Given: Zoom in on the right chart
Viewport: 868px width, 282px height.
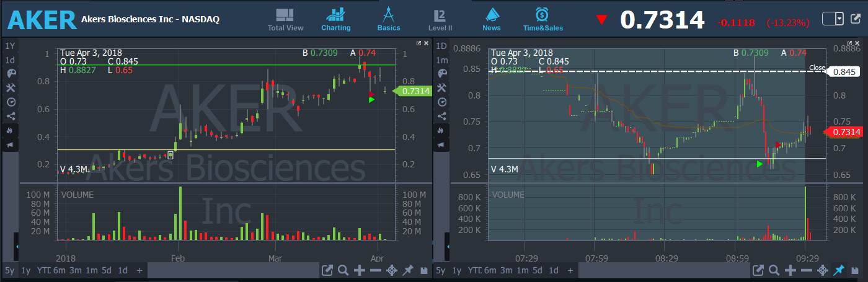Looking at the screenshot, I should 790,270.
